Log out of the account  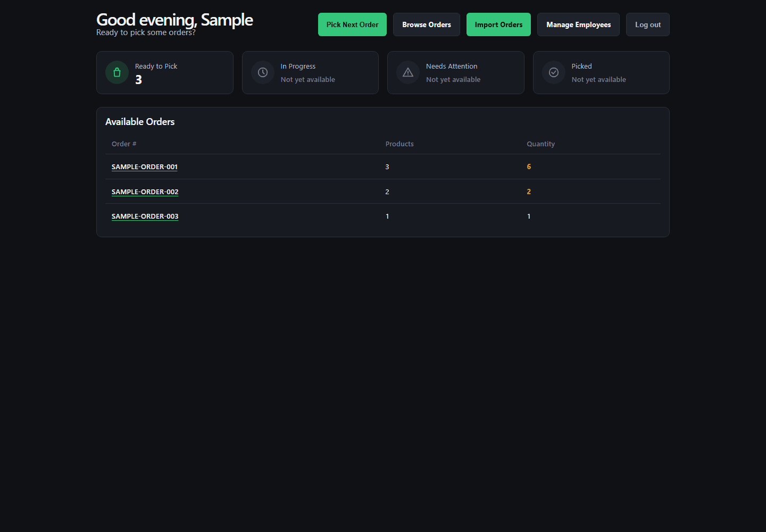click(648, 24)
